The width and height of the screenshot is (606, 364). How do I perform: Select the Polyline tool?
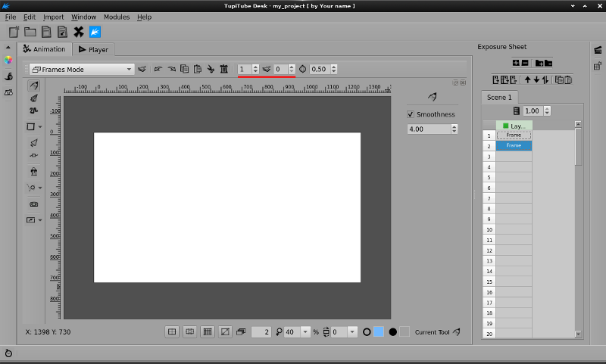coord(33,110)
